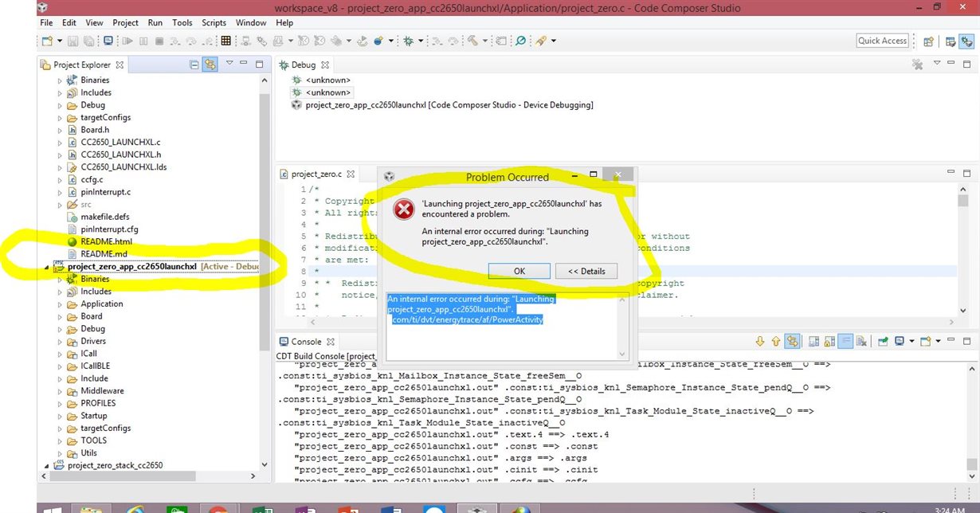Click the black grid toolbar icon

point(226,41)
